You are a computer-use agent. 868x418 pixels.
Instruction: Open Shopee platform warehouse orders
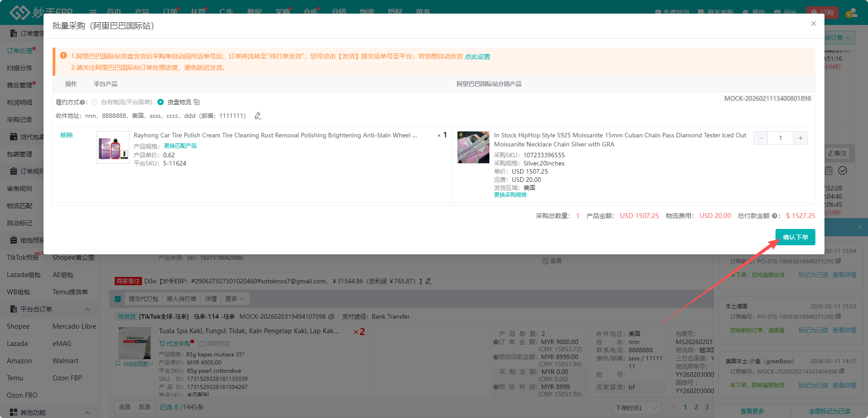tap(18, 326)
